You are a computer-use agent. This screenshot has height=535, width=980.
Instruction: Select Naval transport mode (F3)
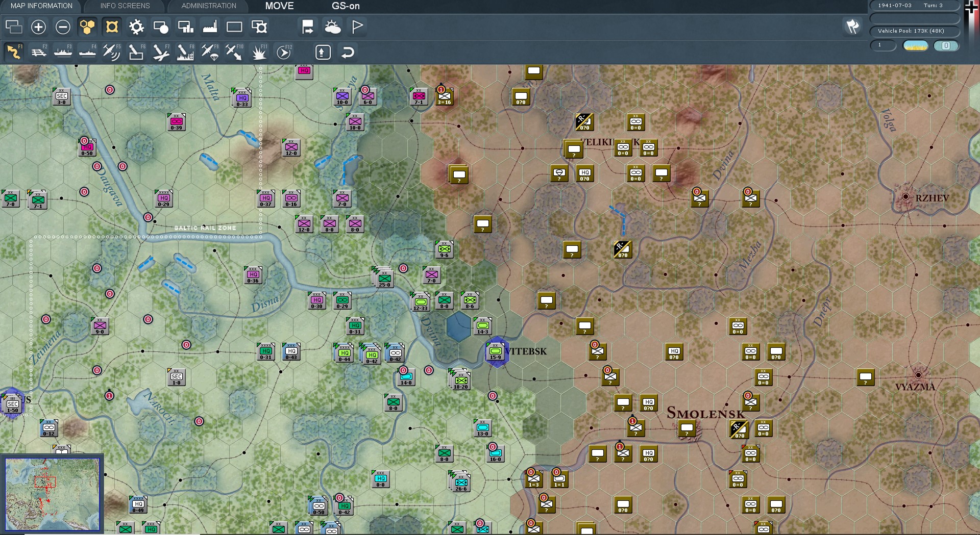click(x=63, y=52)
